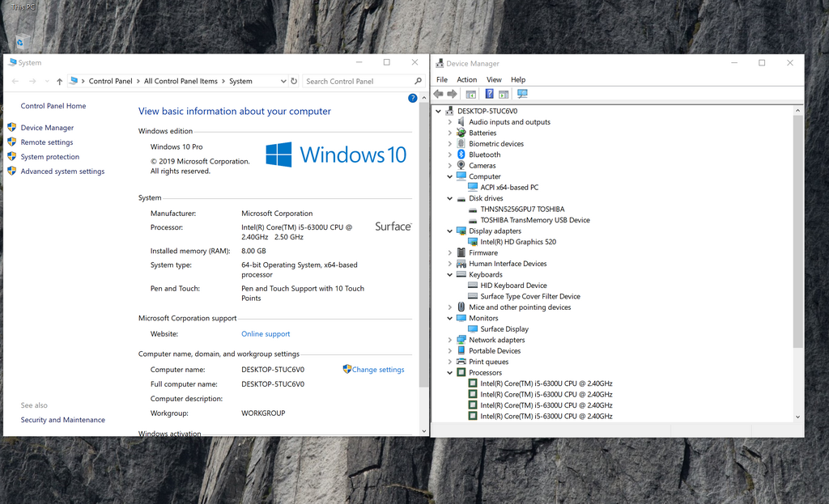Open System protection link

[x=49, y=156]
